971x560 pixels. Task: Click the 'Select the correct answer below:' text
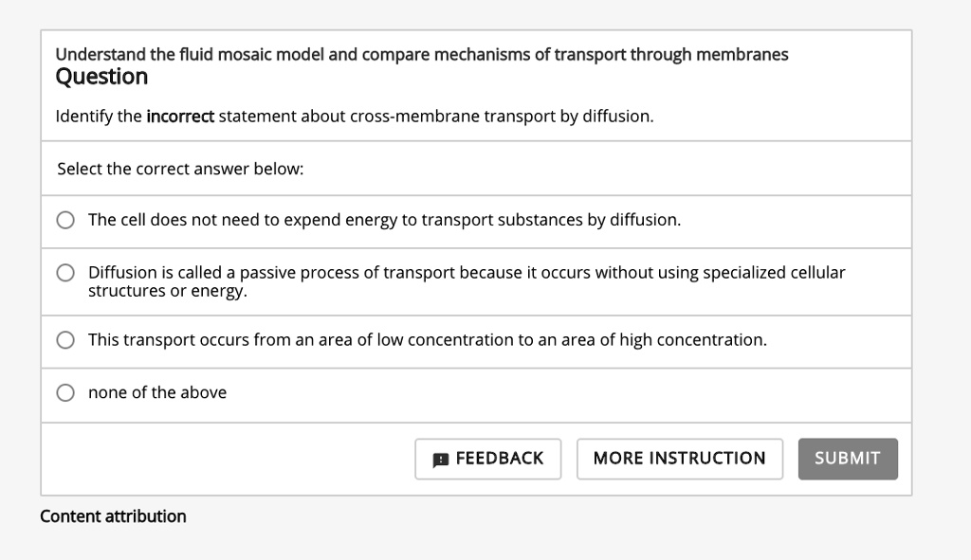pos(180,169)
